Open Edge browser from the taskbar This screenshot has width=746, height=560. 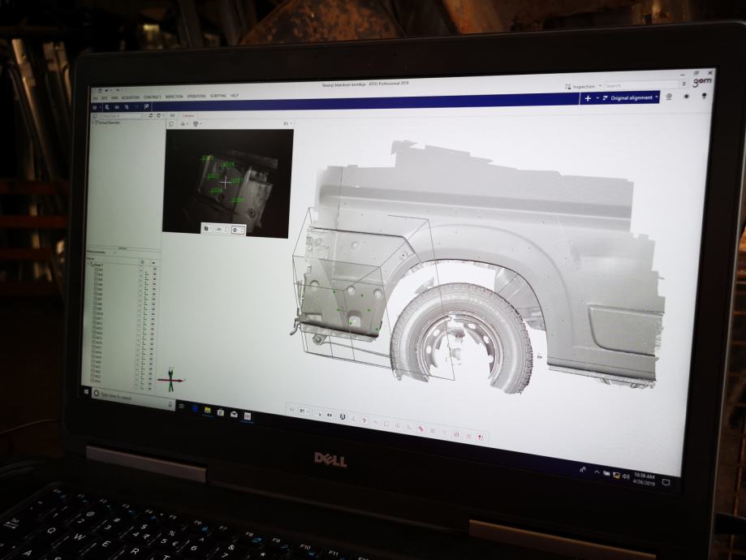click(195, 409)
